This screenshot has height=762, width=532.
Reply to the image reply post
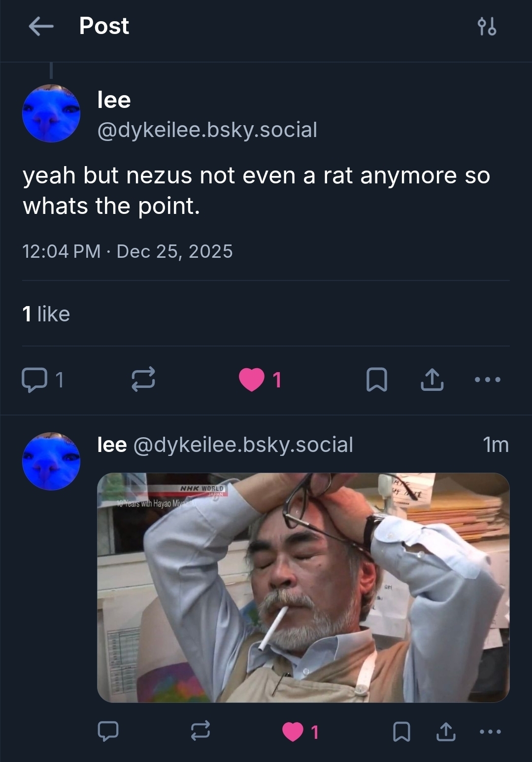click(108, 731)
